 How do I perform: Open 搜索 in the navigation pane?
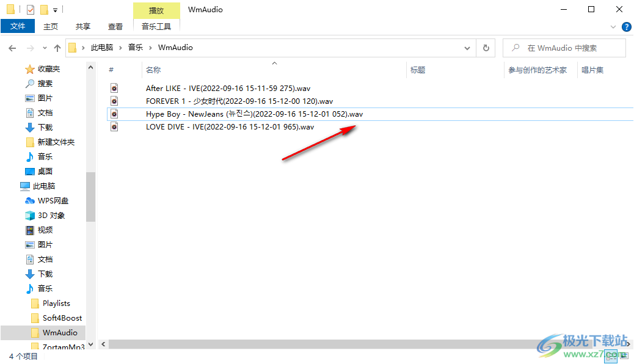point(45,84)
